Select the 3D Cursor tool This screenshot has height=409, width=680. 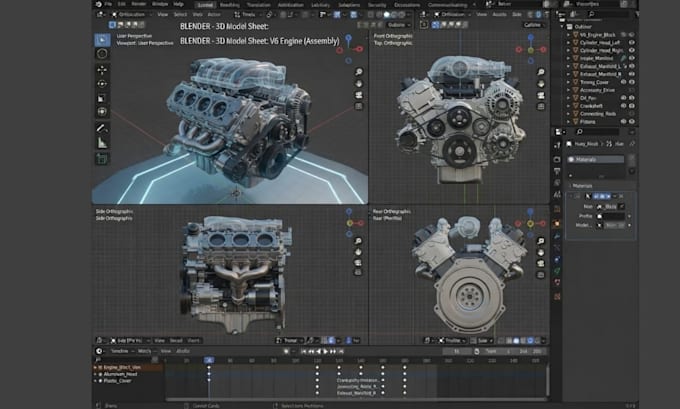pyautogui.click(x=102, y=54)
